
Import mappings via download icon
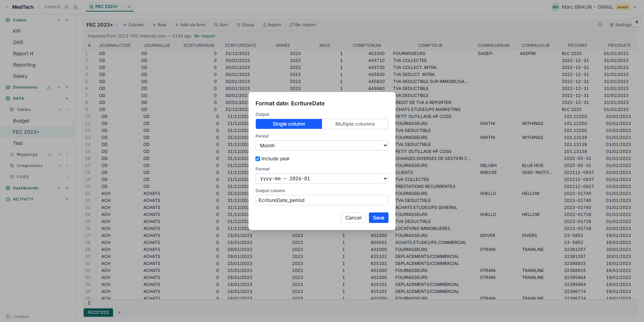pos(50,154)
